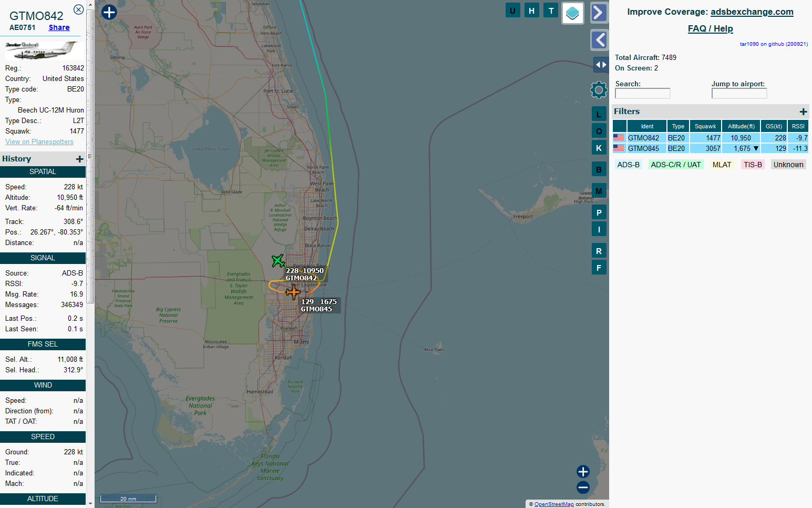812x508 pixels.
Task: Click the Unknown source legend
Action: [x=788, y=165]
